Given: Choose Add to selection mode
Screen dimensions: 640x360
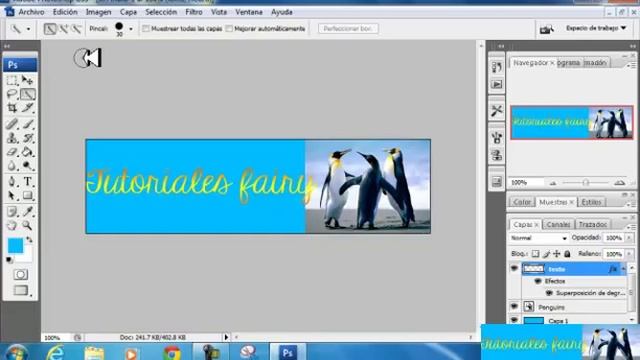Looking at the screenshot, I should (64, 29).
